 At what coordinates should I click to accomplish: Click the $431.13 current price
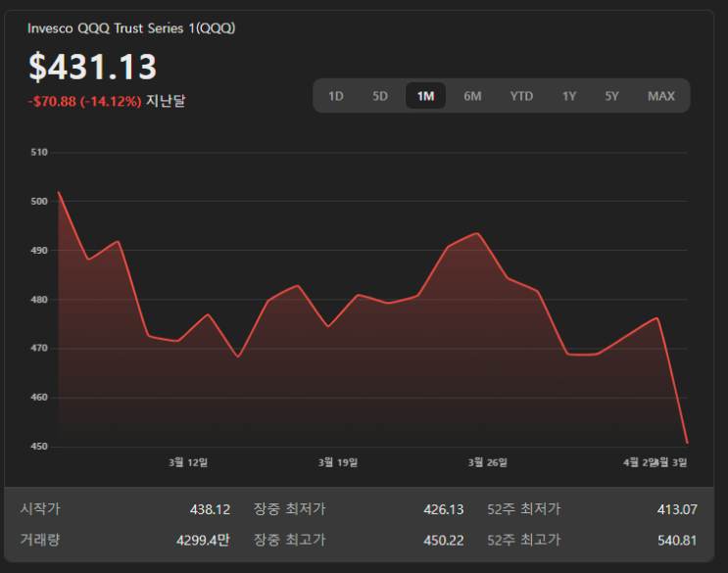(93, 68)
